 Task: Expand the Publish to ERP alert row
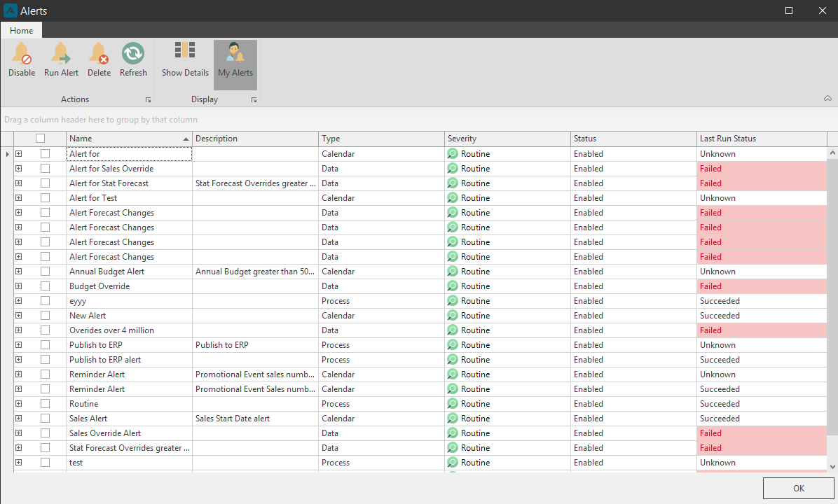(19, 360)
